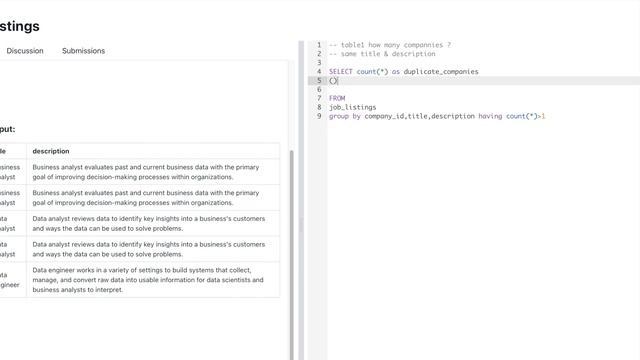This screenshot has width=640, height=360.
Task: Click 'duplicate_companies' alias in the query
Action: 441,71
